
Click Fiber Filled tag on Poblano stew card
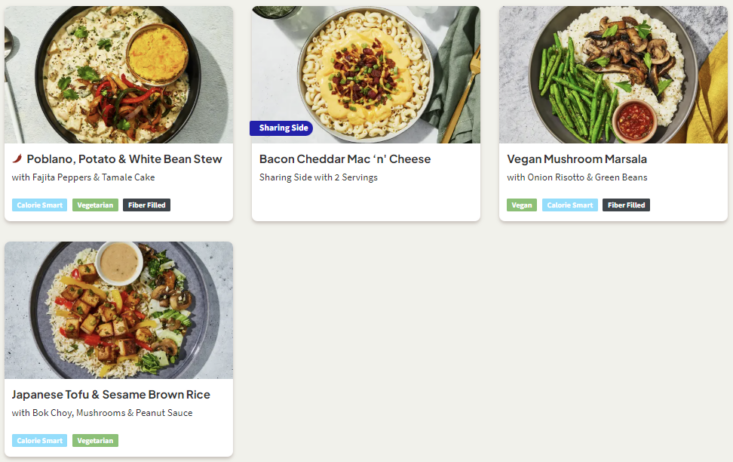(147, 205)
